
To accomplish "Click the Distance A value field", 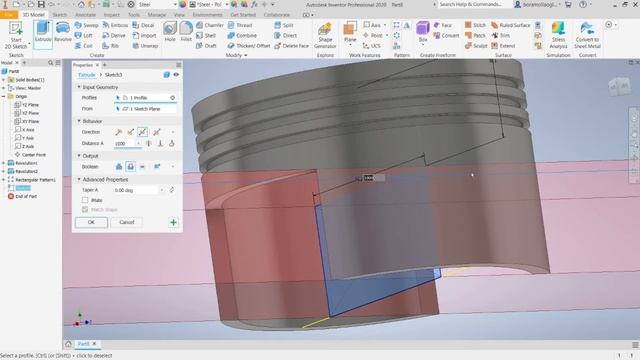I will 124,144.
